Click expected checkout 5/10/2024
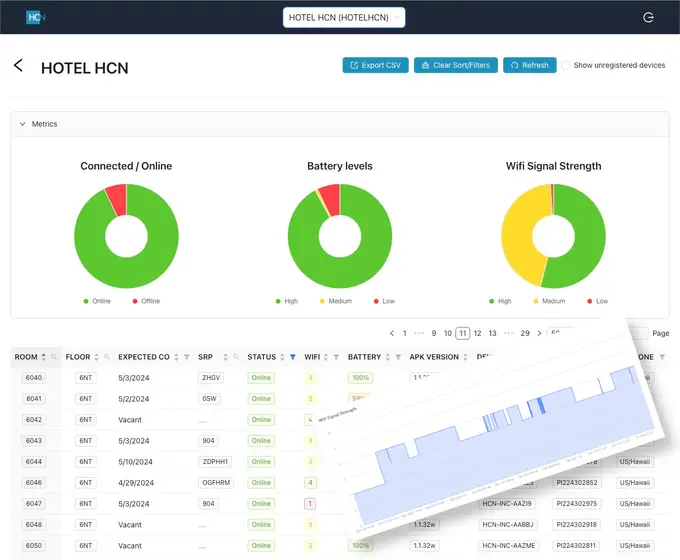The width and height of the screenshot is (680, 560). (135, 462)
